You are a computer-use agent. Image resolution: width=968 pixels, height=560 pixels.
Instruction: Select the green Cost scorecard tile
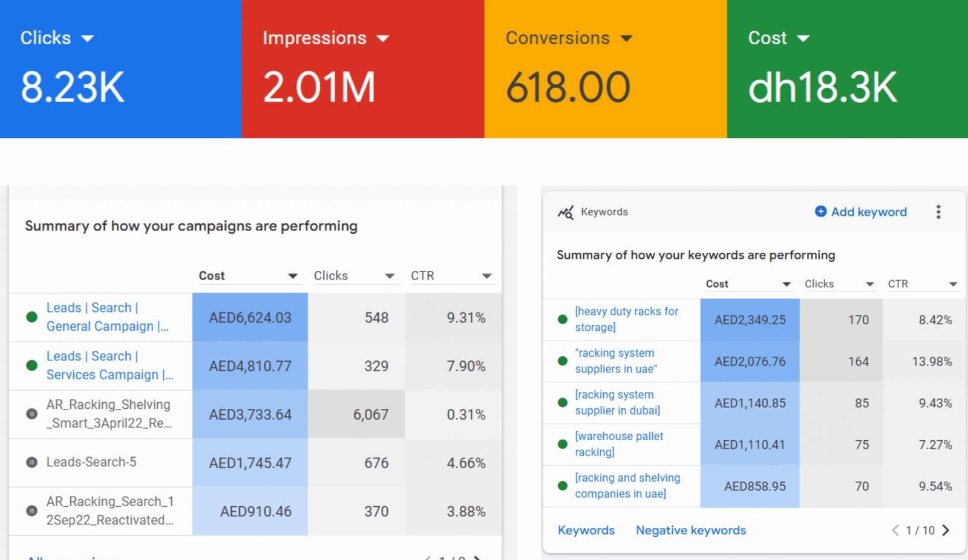click(x=847, y=69)
